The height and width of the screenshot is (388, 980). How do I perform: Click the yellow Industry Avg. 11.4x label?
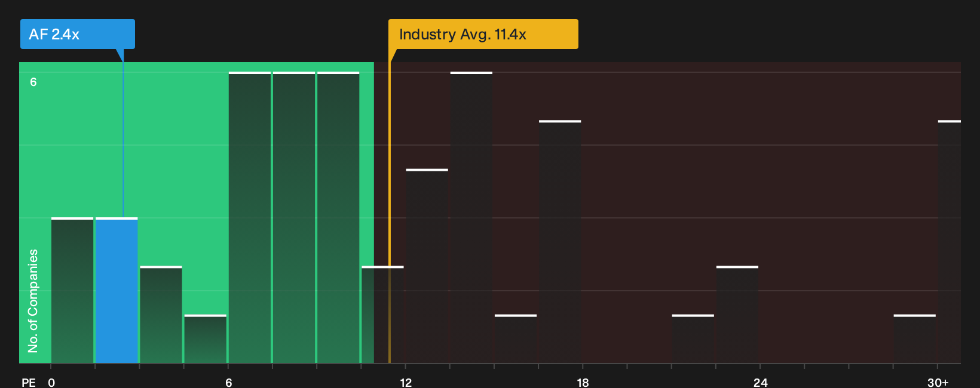[x=483, y=34]
